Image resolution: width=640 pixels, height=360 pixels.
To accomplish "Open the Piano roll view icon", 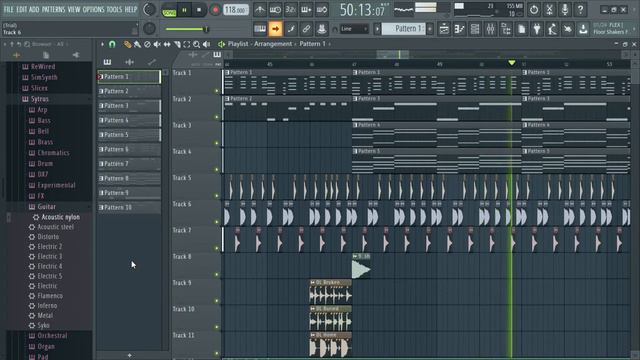I will (x=460, y=29).
